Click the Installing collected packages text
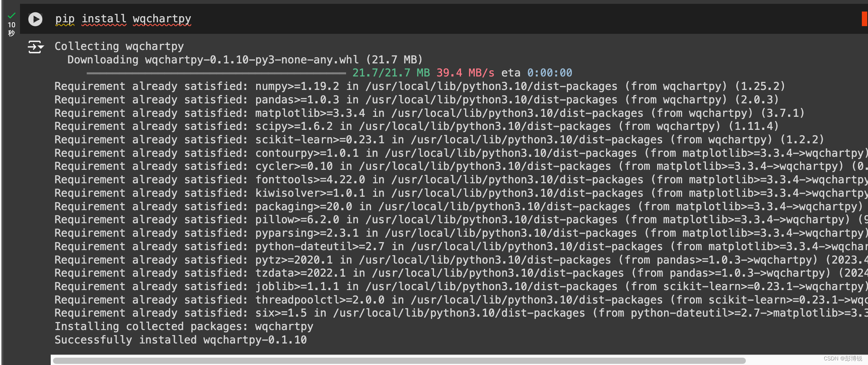The width and height of the screenshot is (868, 365). [x=184, y=326]
